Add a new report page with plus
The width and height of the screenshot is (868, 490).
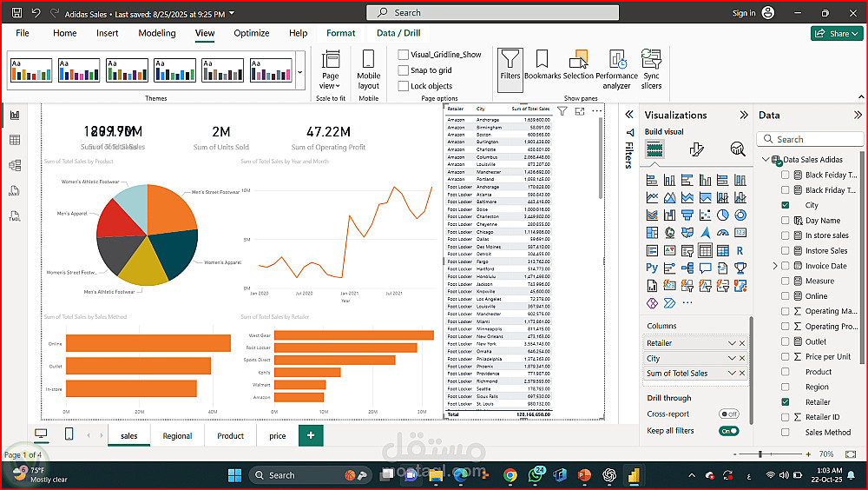[x=311, y=435]
